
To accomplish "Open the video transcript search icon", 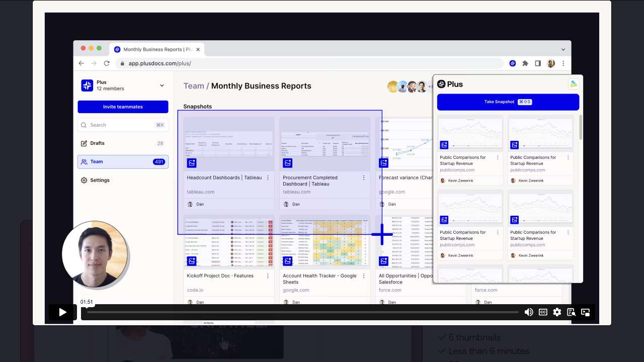I will [x=571, y=312].
